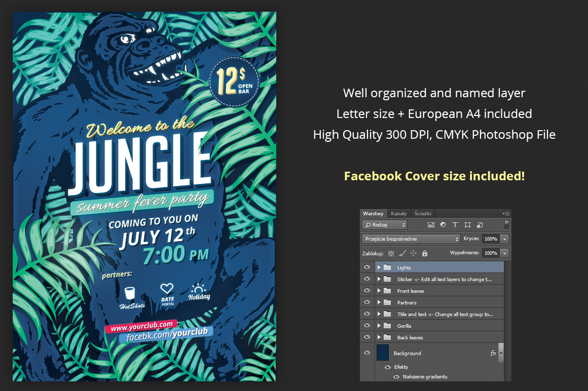Hide the Background layer via eye icon
This screenshot has width=588, height=391.
point(367,353)
